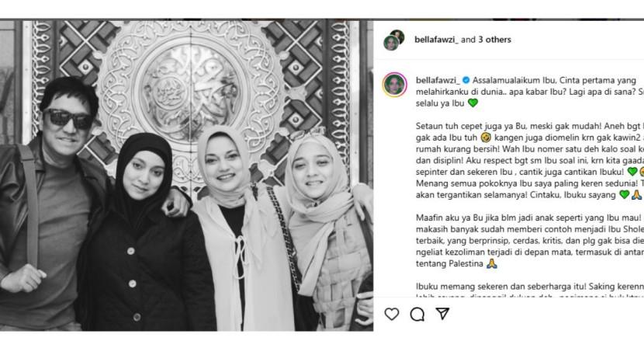Viewport: 644px width, 362px height.
Task: Open comments via the speech bubble icon
Action: tap(417, 315)
